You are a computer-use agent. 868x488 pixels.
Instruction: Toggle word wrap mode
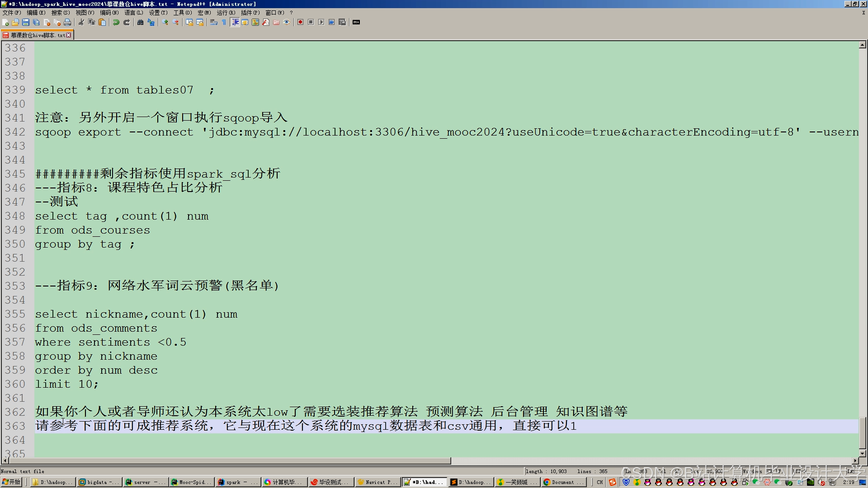click(x=214, y=22)
